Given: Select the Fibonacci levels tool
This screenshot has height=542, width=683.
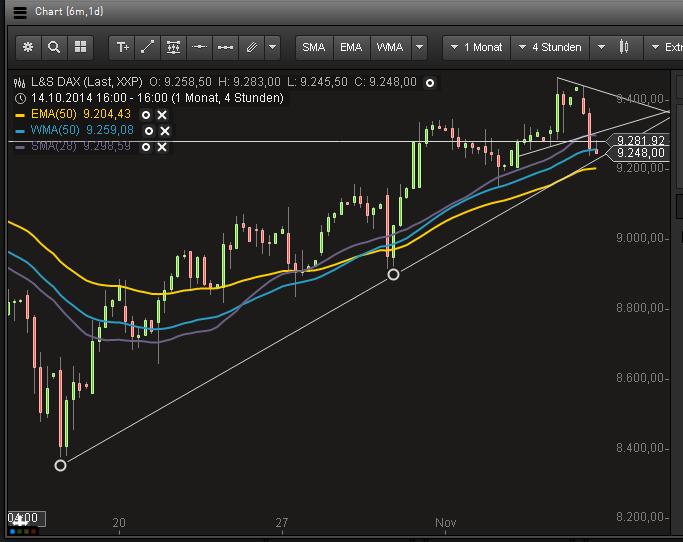Looking at the screenshot, I should tap(174, 47).
